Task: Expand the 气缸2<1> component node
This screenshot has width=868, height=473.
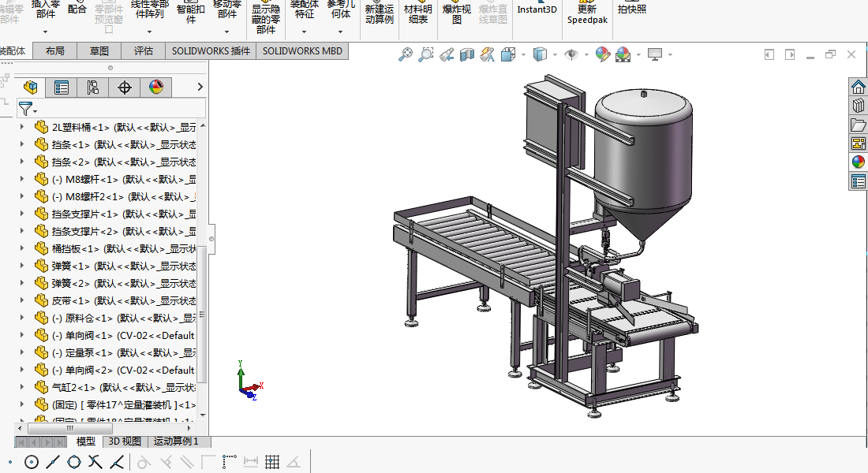Action: (22, 387)
